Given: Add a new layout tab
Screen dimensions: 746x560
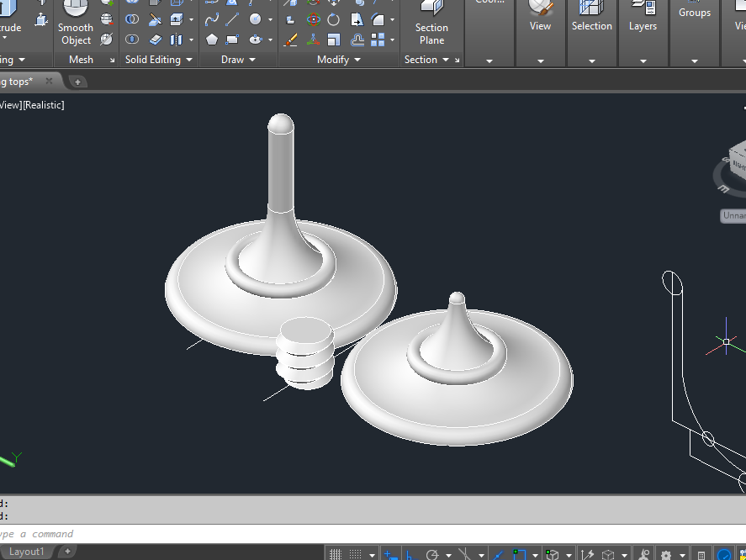Looking at the screenshot, I should [67, 551].
